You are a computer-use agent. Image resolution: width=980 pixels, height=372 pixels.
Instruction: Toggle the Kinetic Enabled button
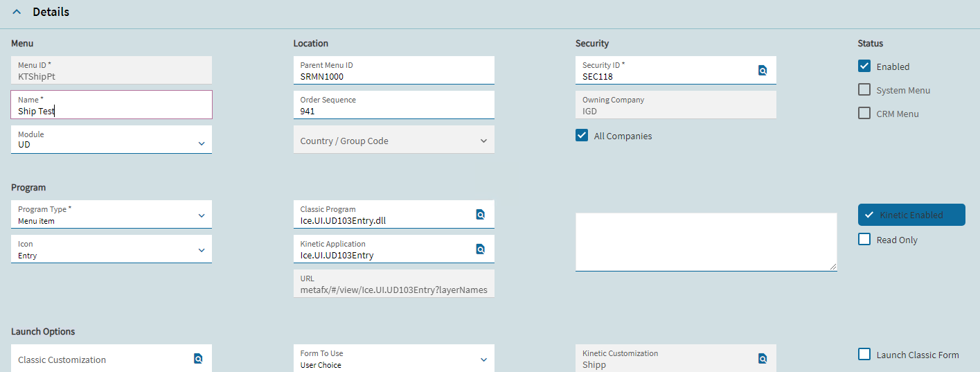911,215
